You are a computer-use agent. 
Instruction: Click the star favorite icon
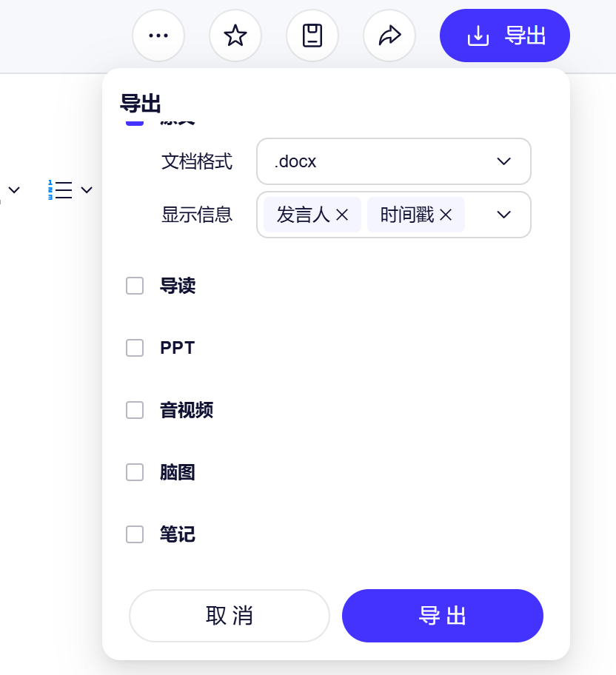[x=235, y=35]
